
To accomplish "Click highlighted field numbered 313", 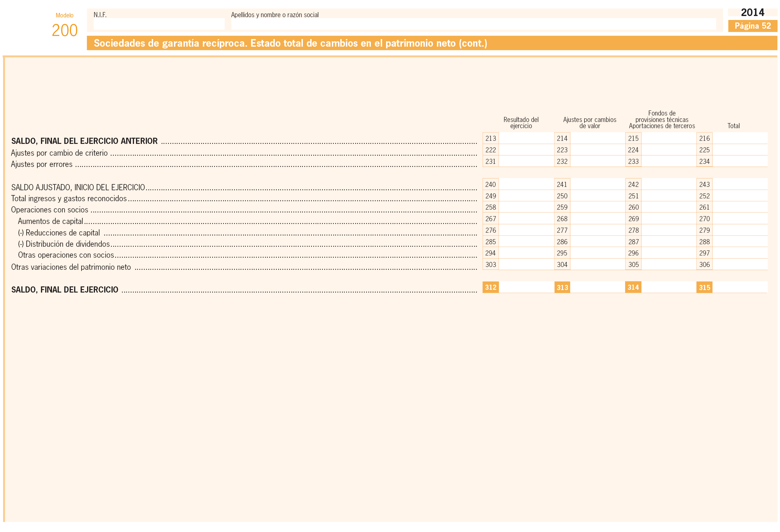I will [597, 287].
